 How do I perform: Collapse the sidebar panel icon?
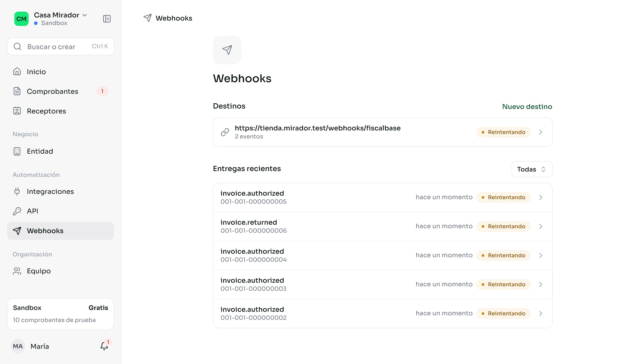[x=107, y=19]
